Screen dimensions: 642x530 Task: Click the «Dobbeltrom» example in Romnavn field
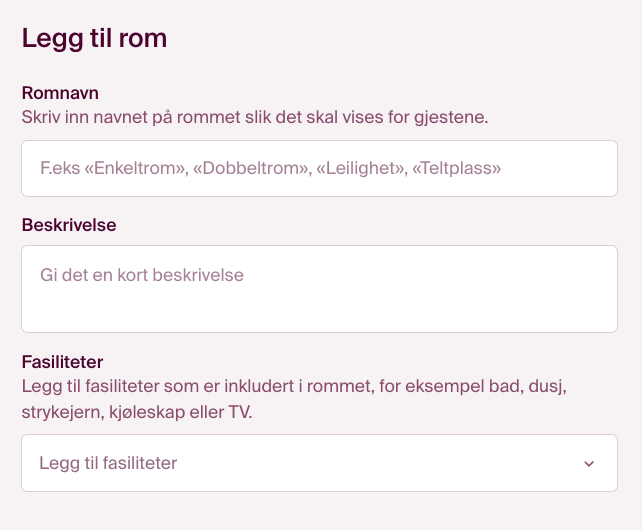[251, 169]
